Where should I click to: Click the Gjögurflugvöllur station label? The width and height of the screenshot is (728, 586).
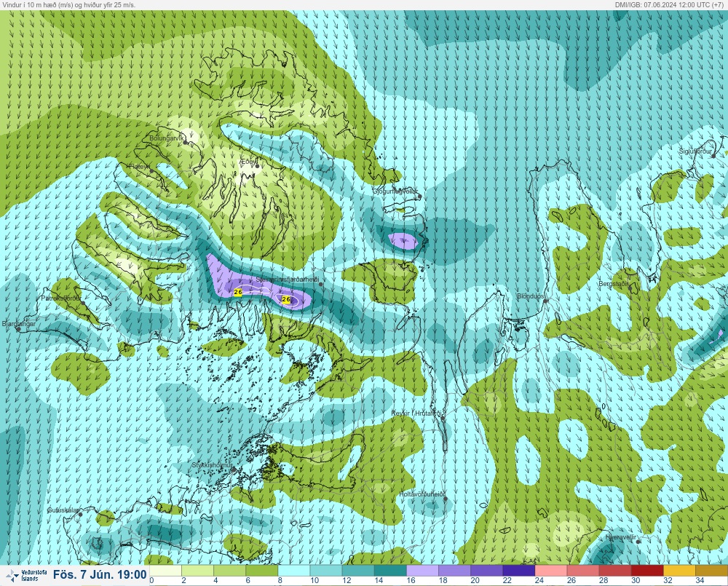pos(395,191)
